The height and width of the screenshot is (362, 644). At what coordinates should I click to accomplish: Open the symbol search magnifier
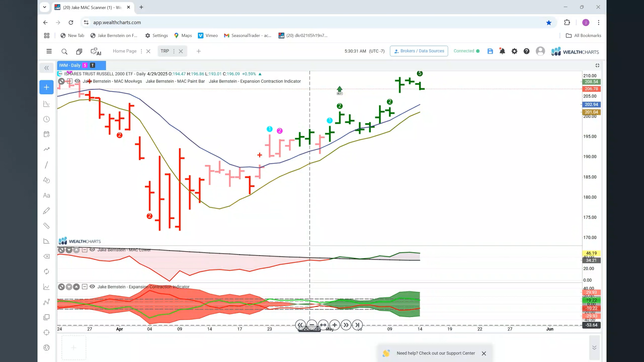tap(64, 51)
